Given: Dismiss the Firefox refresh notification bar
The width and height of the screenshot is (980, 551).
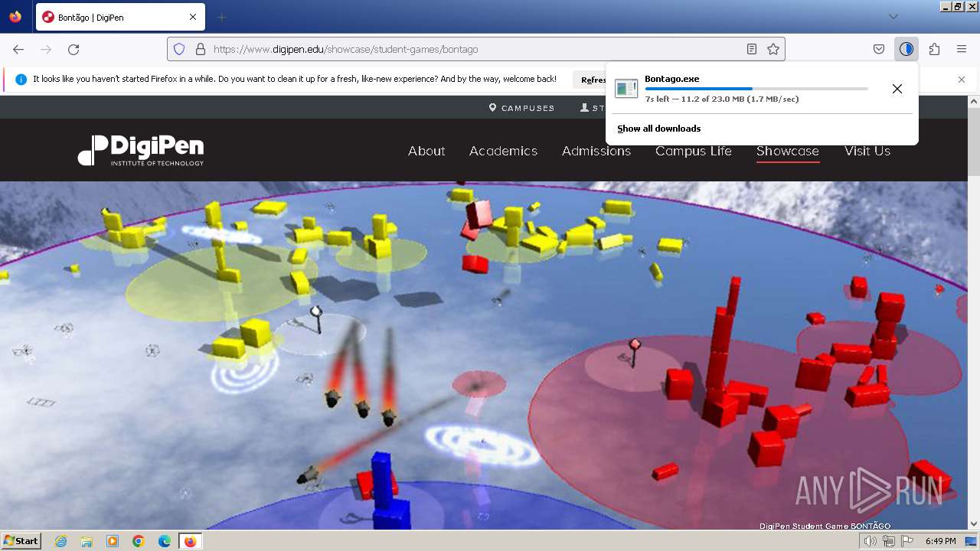Looking at the screenshot, I should (962, 80).
